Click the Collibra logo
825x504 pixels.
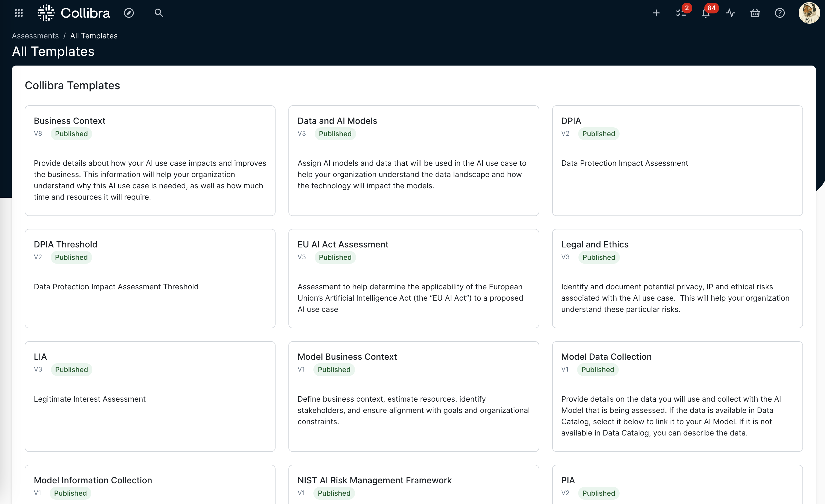(x=74, y=13)
